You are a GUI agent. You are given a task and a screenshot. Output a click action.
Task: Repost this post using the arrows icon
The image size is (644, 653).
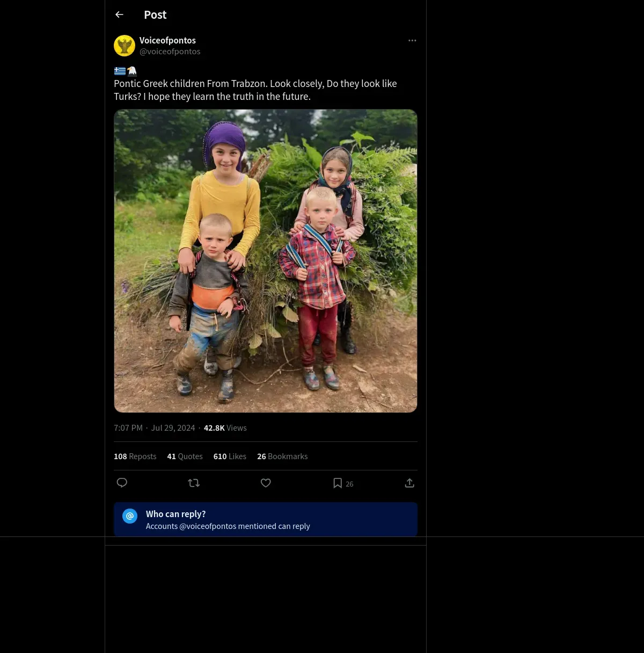click(194, 483)
